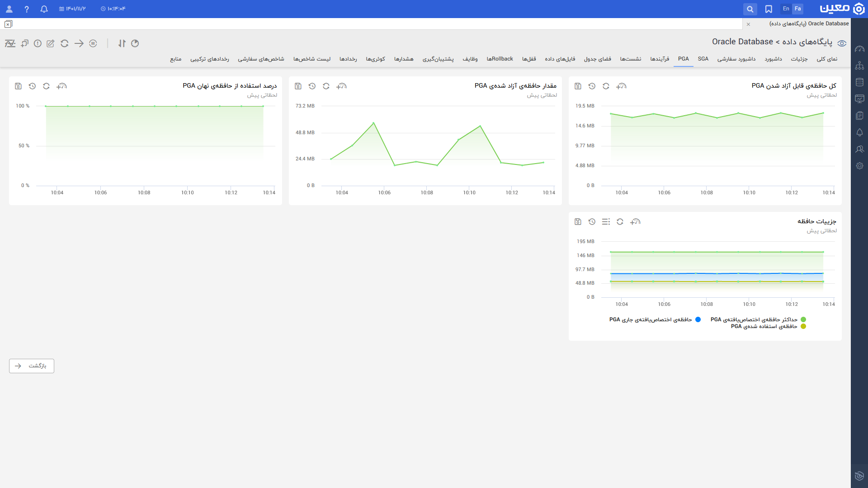Open history for the PGA cache hit chart
Viewport: 868px width, 488px height.
point(32,86)
